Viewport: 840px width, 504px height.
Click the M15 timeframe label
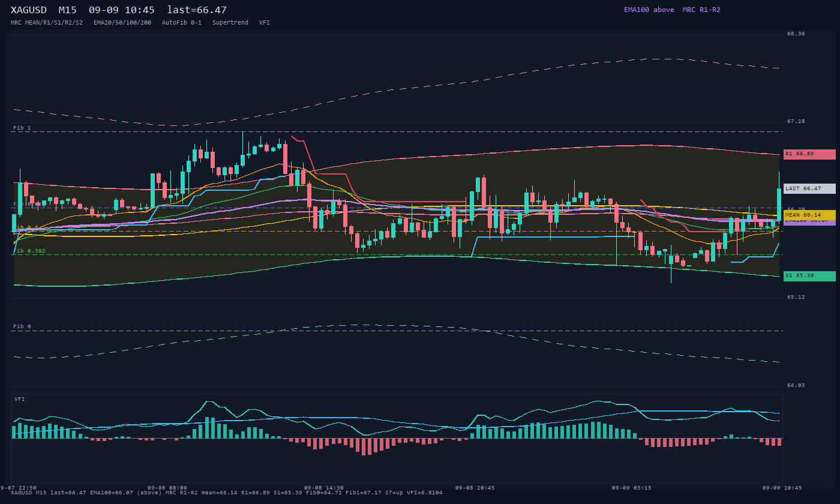68,10
